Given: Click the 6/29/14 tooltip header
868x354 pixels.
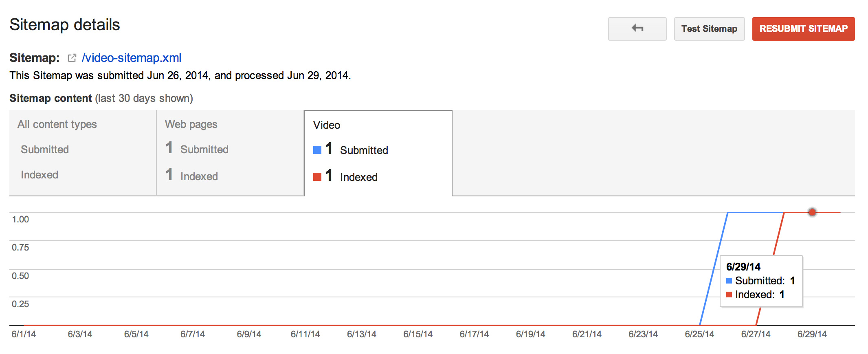Looking at the screenshot, I should (x=743, y=267).
